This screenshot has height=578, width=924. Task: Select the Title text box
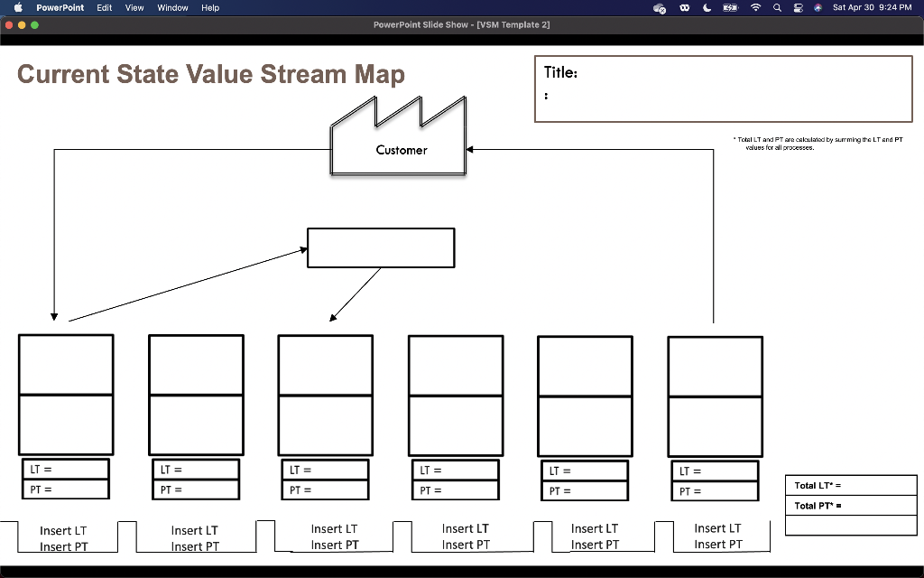tap(722, 89)
